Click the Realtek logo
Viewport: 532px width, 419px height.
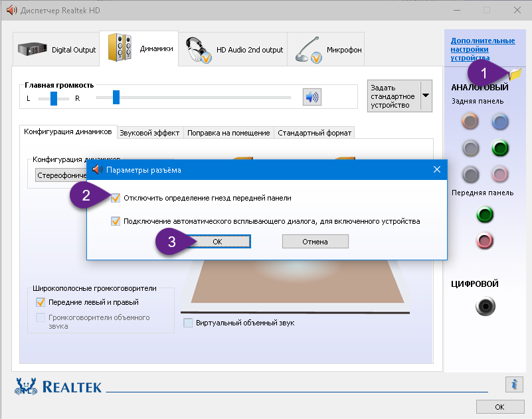tap(58, 386)
